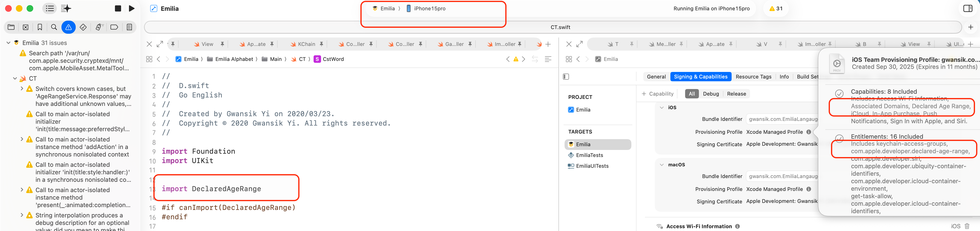Open the Debug navigator spray icon
This screenshot has height=231, width=980.
point(99,27)
